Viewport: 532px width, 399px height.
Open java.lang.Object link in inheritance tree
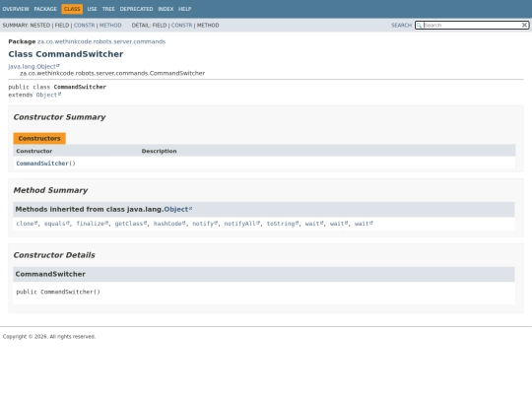33,67
